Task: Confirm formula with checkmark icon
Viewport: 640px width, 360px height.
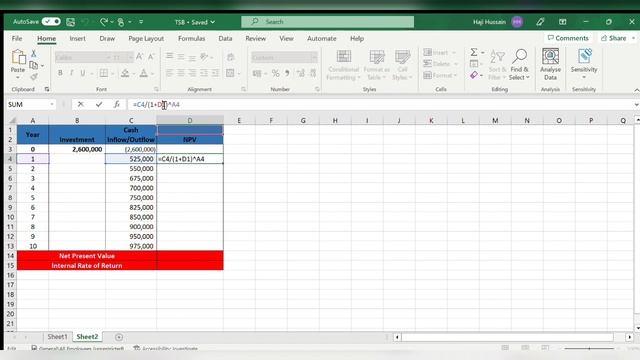Action: [x=99, y=104]
